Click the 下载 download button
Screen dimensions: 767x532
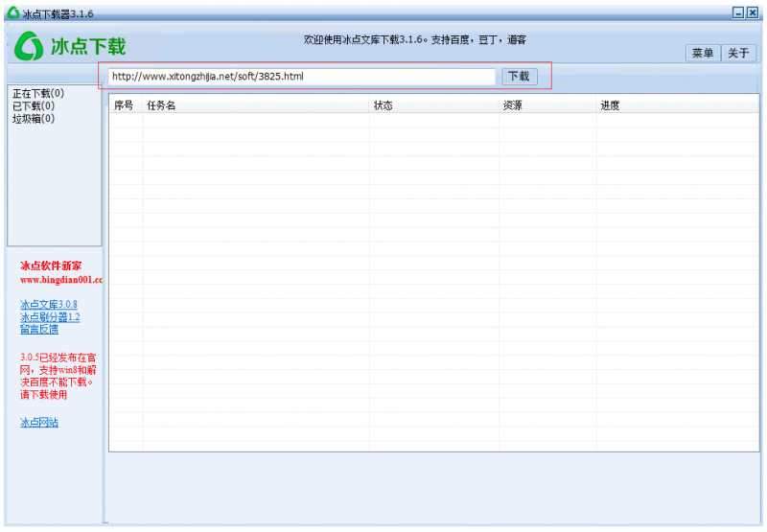click(x=519, y=77)
